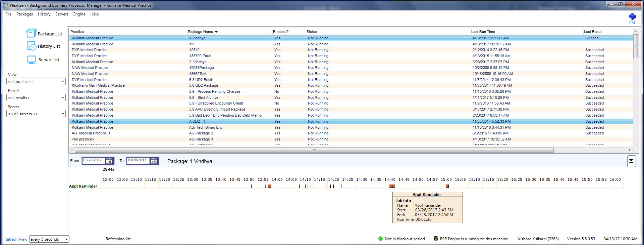Open the History List clock icon
Image resolution: width=644 pixels, height=245 pixels.
pos(32,46)
